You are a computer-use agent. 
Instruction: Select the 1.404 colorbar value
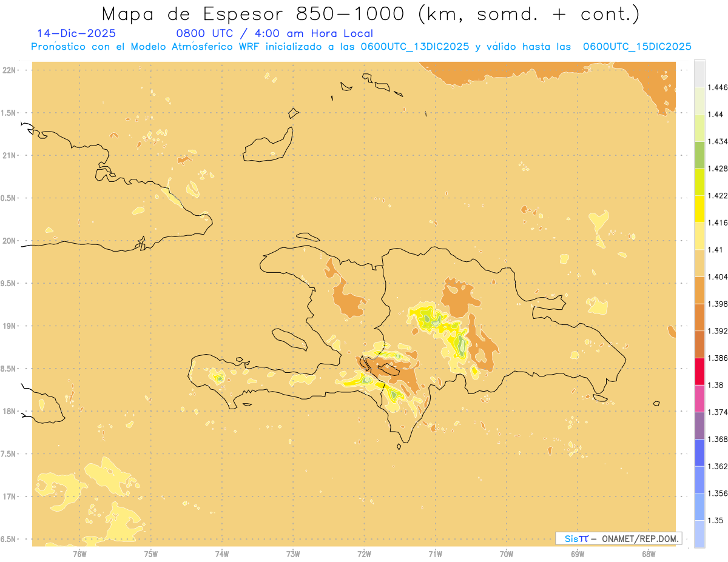[x=717, y=276]
